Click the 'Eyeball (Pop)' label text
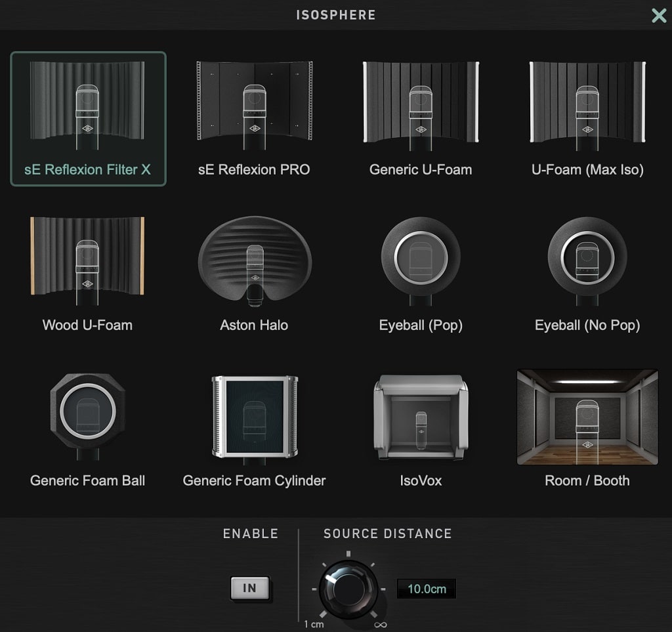 (421, 326)
